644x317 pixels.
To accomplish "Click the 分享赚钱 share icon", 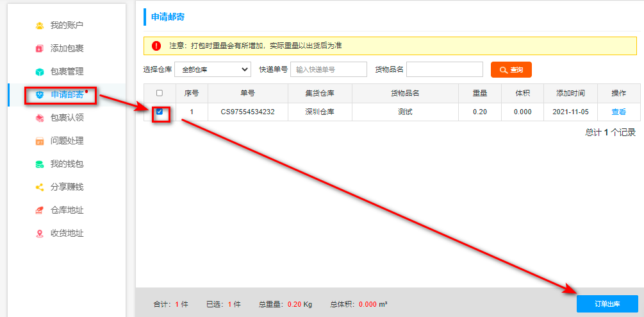I will click(x=40, y=187).
